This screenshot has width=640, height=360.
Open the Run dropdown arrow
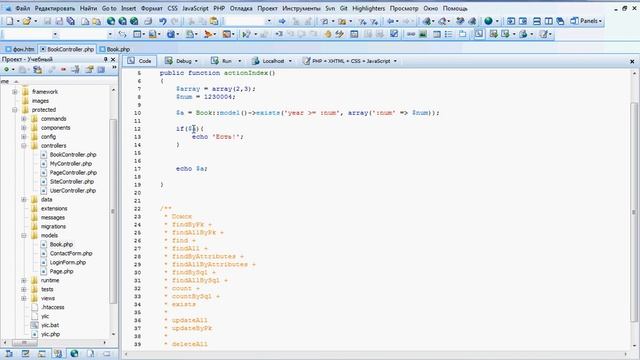[240, 61]
